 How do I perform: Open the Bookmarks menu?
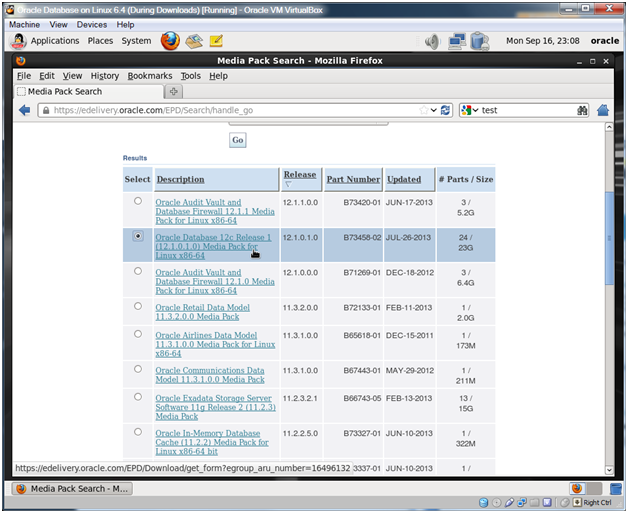[x=149, y=75]
